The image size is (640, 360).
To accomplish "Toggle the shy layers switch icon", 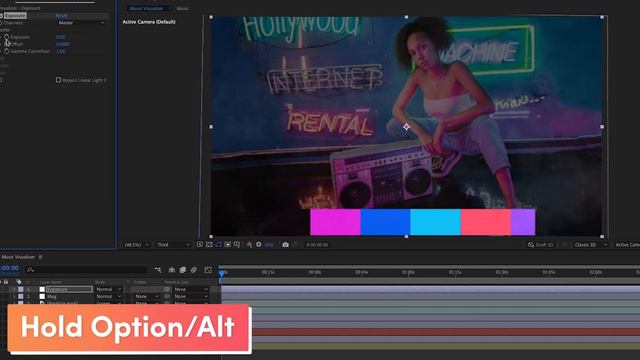I will (x=172, y=270).
